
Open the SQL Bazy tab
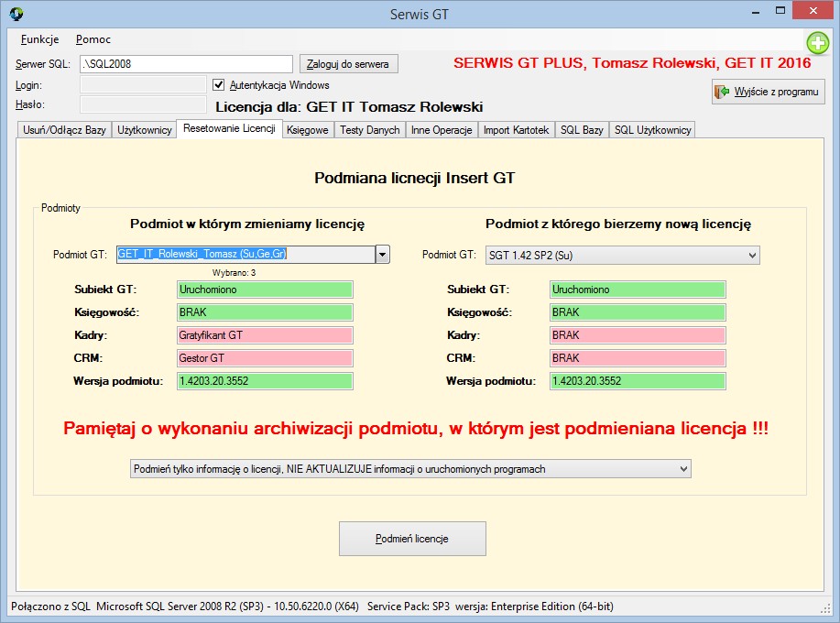(x=582, y=130)
